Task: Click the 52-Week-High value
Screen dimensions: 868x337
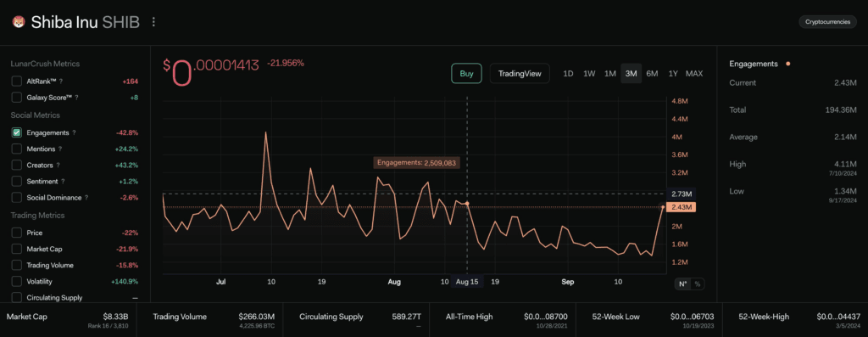Action: point(838,317)
